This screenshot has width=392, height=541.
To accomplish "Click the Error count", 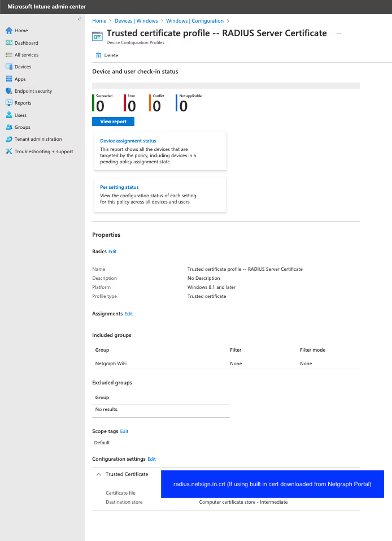I will [x=132, y=106].
